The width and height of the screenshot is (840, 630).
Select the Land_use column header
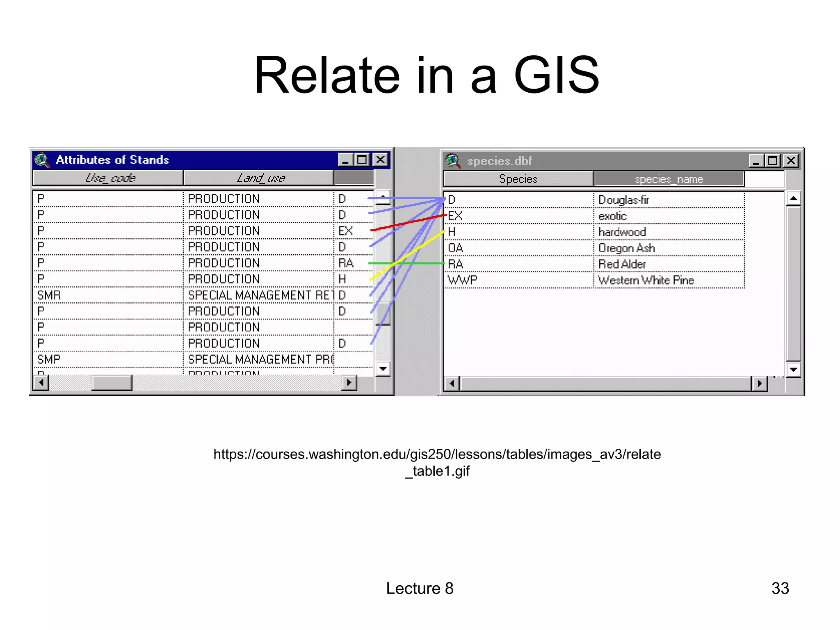pos(259,178)
